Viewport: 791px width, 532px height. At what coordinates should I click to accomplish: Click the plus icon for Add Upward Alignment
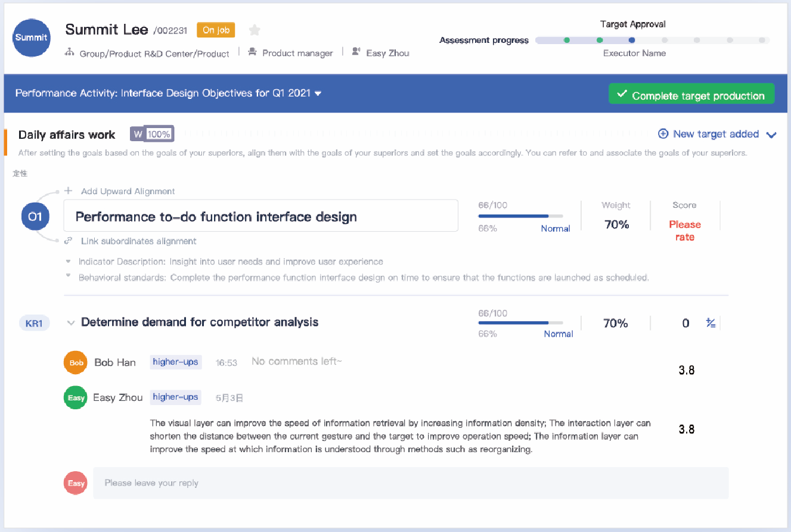click(69, 191)
